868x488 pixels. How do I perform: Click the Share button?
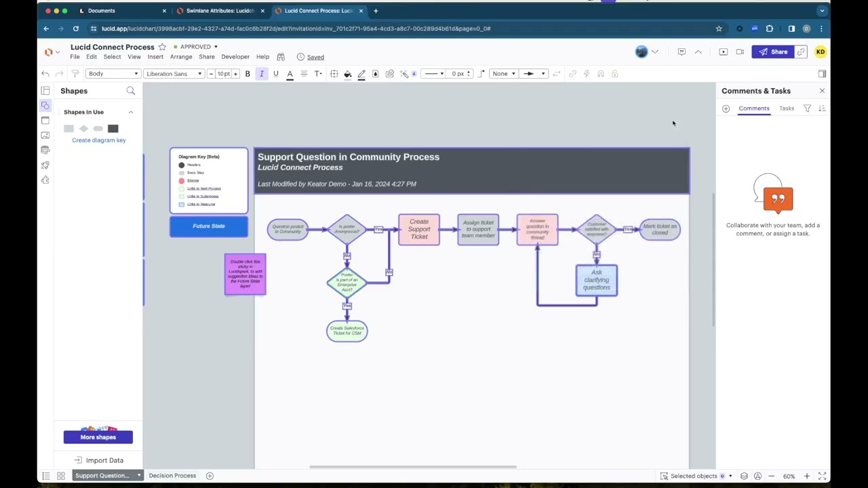tap(773, 52)
